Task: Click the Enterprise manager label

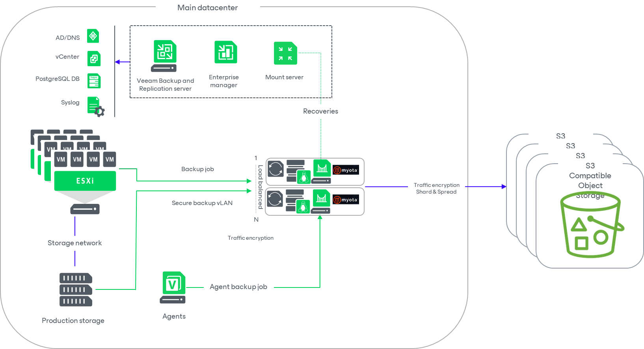Action: tap(224, 81)
